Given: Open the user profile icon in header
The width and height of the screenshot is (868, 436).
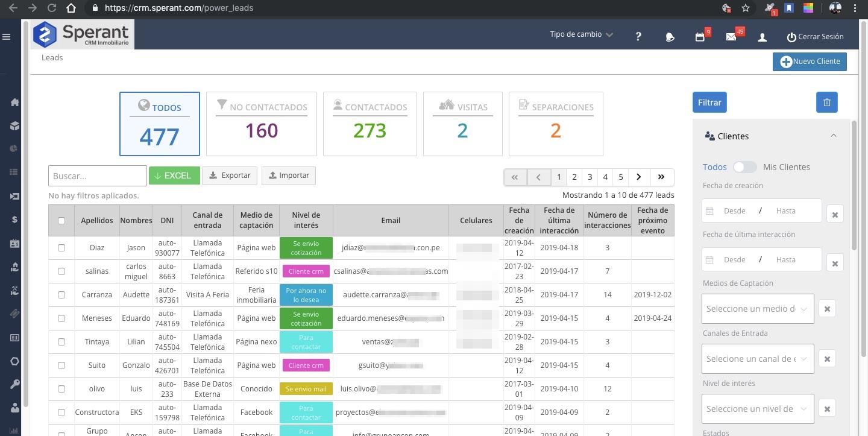Looking at the screenshot, I should pyautogui.click(x=762, y=37).
